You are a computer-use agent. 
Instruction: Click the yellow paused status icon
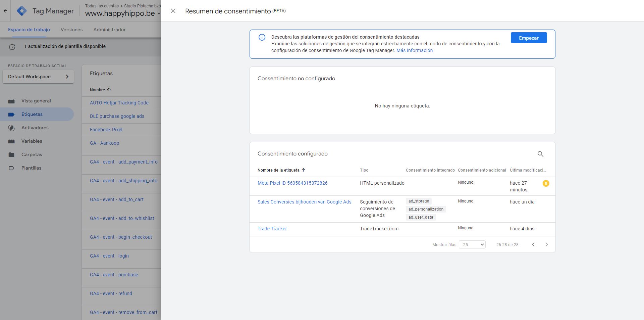(x=546, y=183)
